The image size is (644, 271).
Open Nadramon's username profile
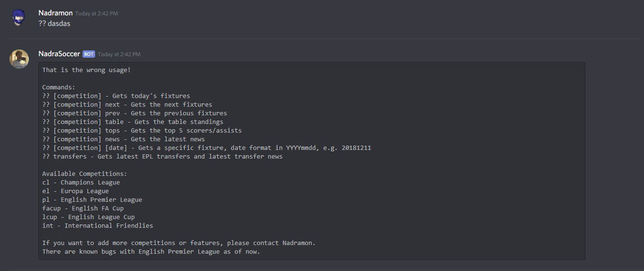point(56,13)
